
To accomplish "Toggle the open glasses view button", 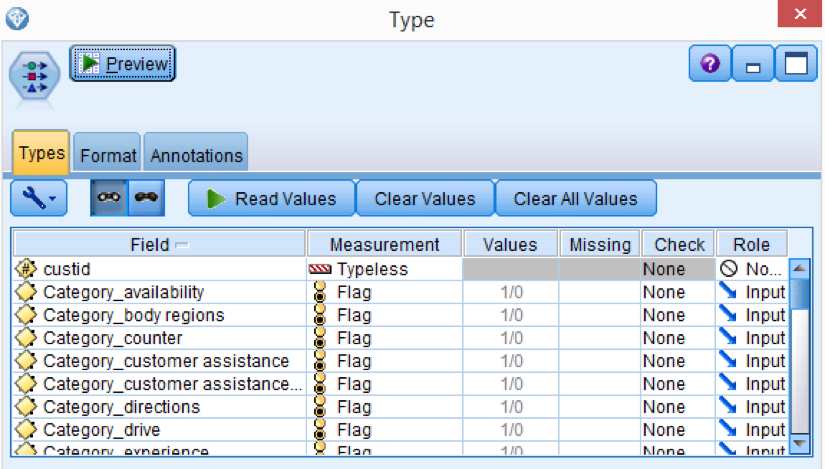I will (109, 198).
